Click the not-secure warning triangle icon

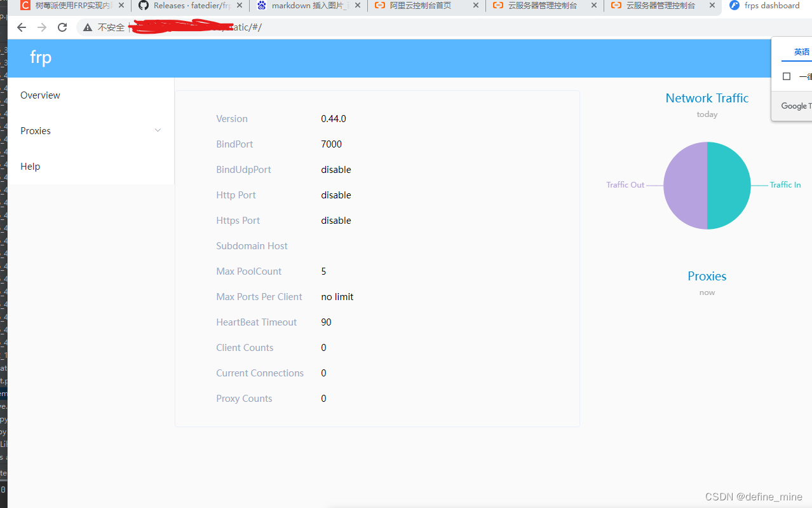88,27
